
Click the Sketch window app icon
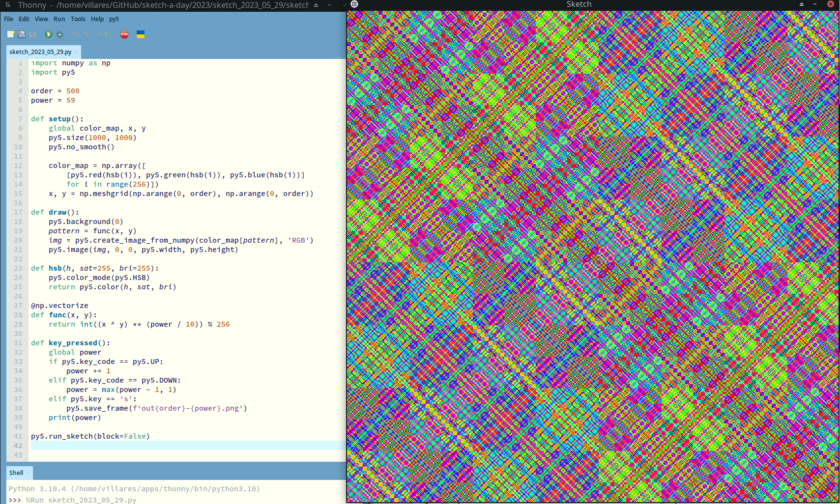(354, 4)
